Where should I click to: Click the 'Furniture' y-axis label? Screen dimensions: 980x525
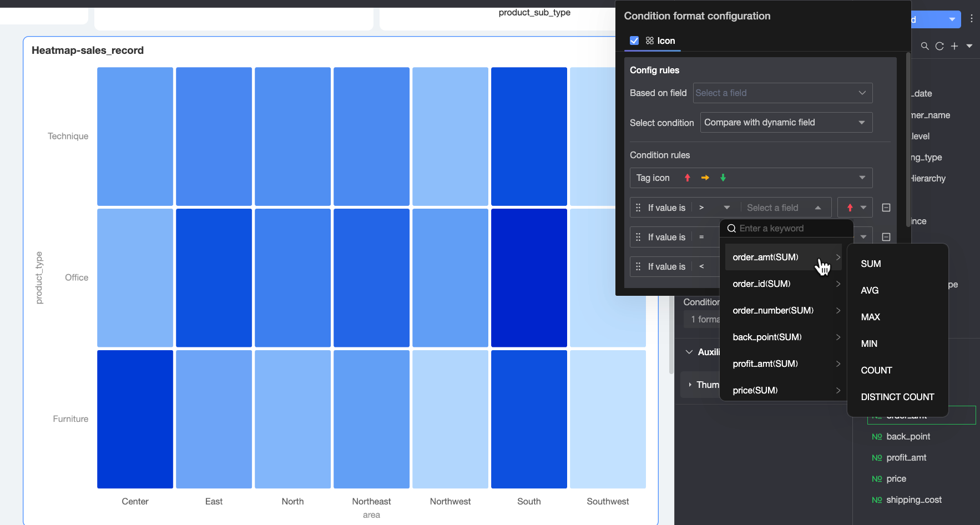tap(70, 419)
